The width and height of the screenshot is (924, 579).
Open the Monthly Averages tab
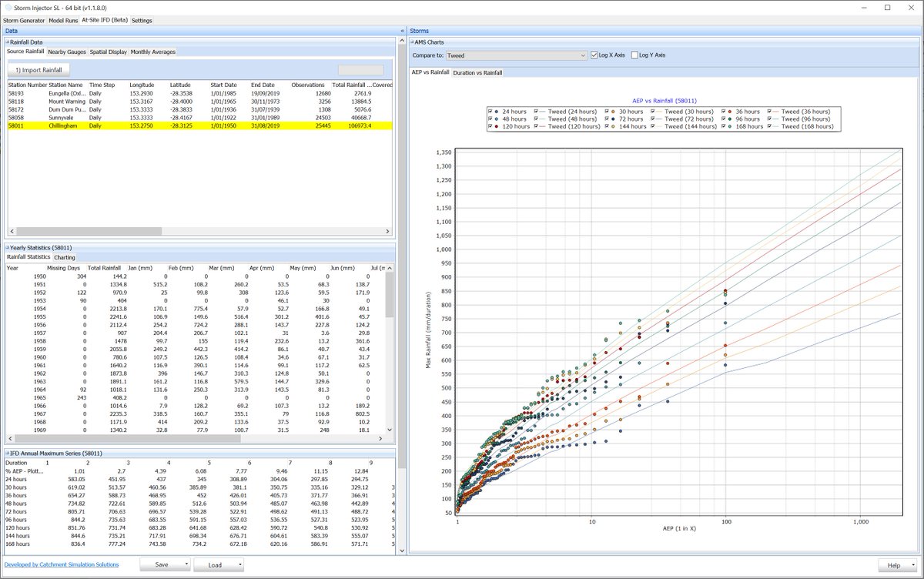[x=153, y=52]
